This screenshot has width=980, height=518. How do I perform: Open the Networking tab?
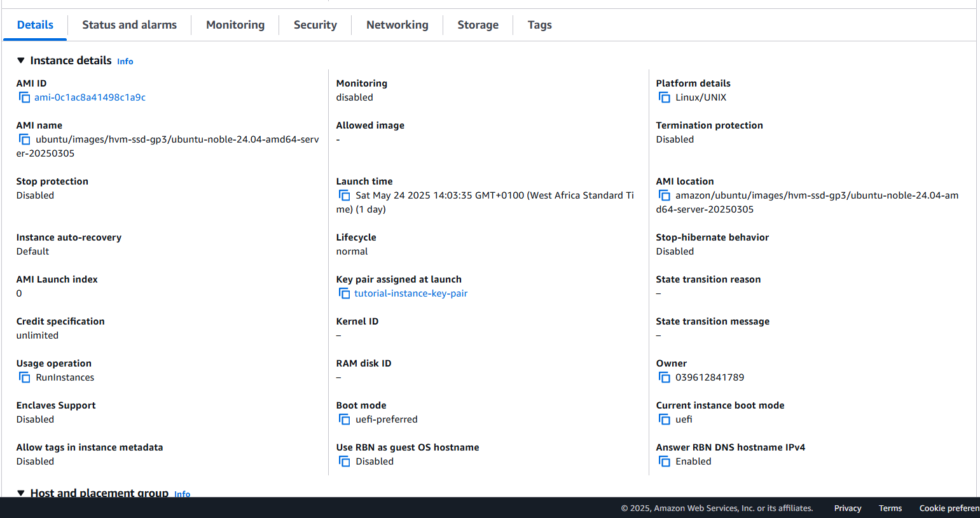[397, 25]
